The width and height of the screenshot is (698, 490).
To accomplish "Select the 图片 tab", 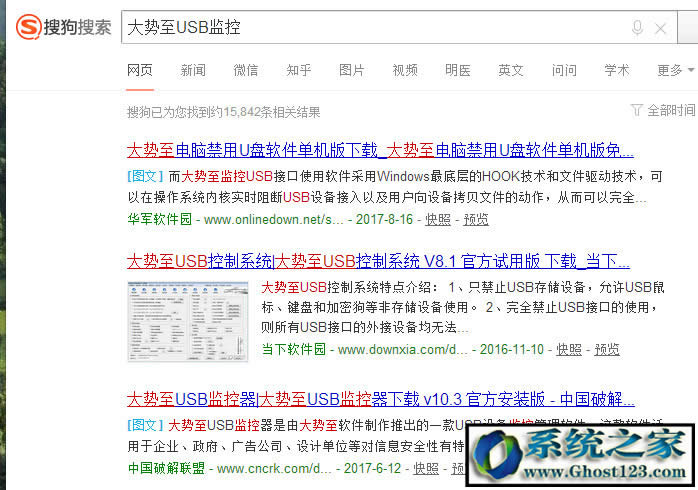I will click(351, 70).
